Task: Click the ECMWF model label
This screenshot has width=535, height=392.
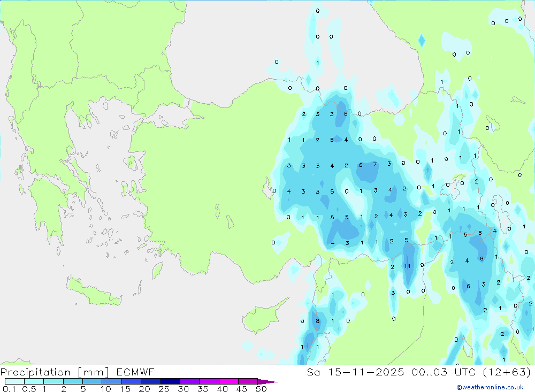Action: (135, 372)
